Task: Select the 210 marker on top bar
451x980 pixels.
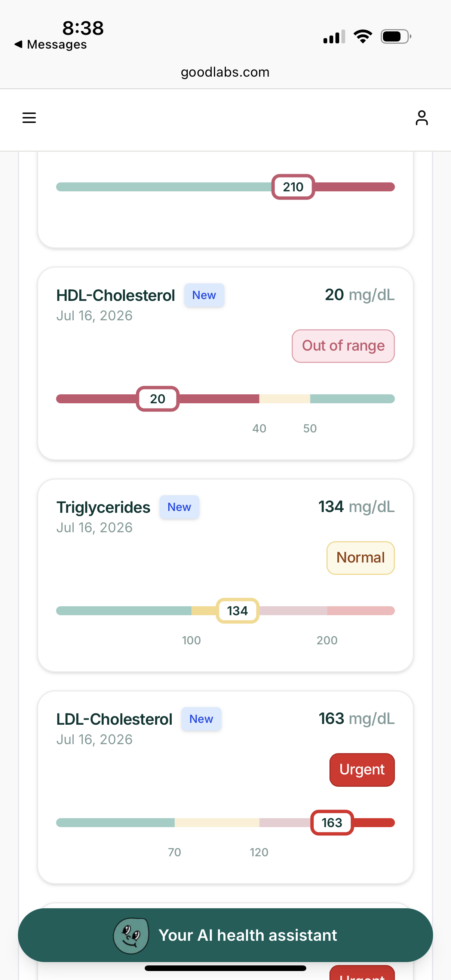Action: [293, 187]
